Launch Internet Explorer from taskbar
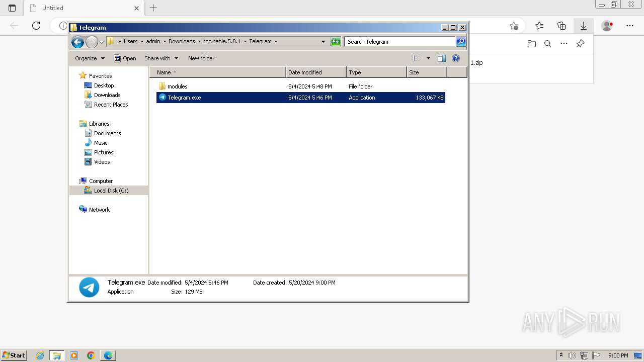Image resolution: width=644 pixels, height=362 pixels. [40, 355]
